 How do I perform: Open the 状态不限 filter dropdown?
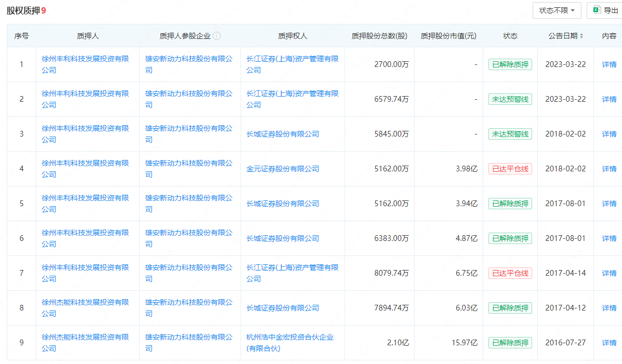click(x=557, y=10)
